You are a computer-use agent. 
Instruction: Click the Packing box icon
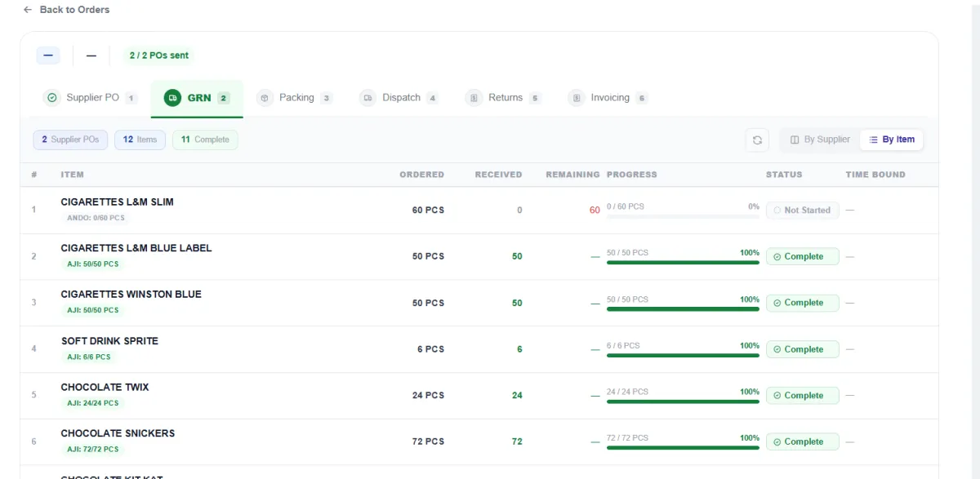[x=265, y=98]
